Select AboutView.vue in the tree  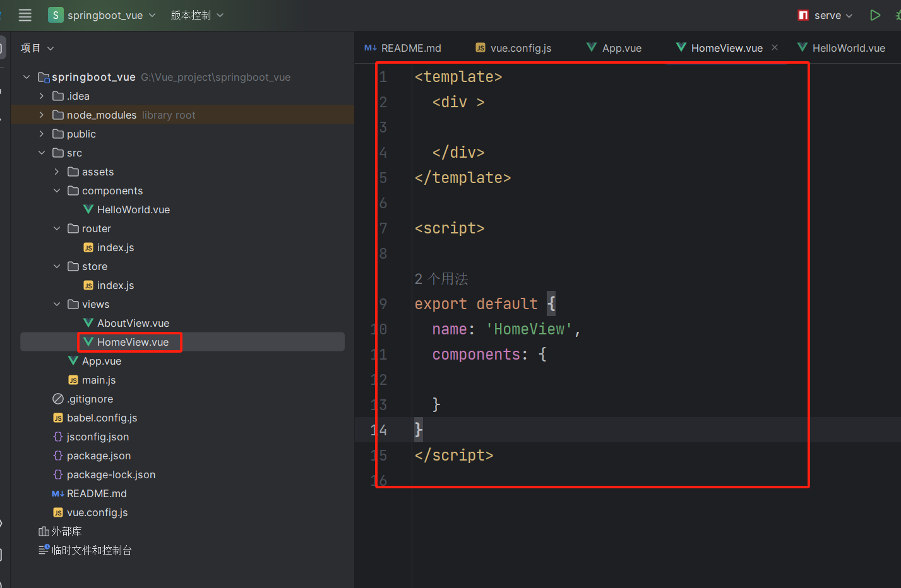click(133, 323)
